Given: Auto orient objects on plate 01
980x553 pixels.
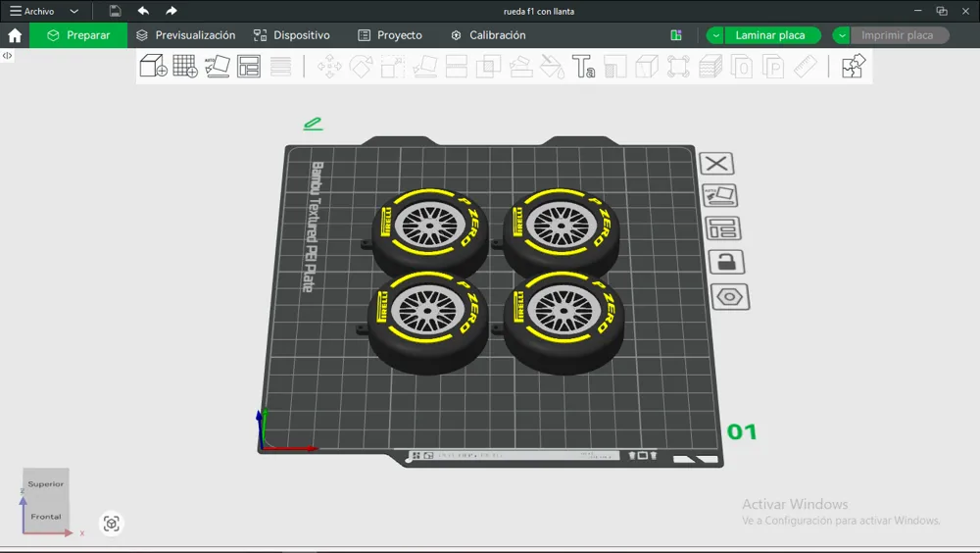Looking at the screenshot, I should point(720,195).
